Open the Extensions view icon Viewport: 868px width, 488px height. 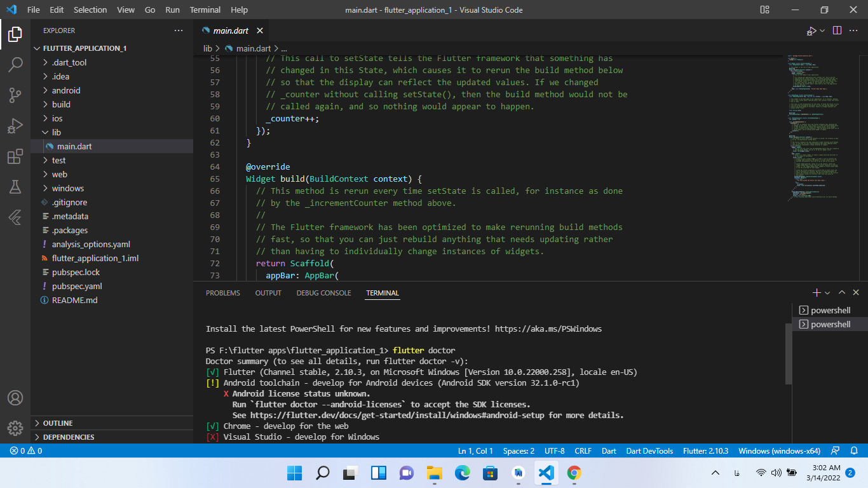click(x=15, y=156)
